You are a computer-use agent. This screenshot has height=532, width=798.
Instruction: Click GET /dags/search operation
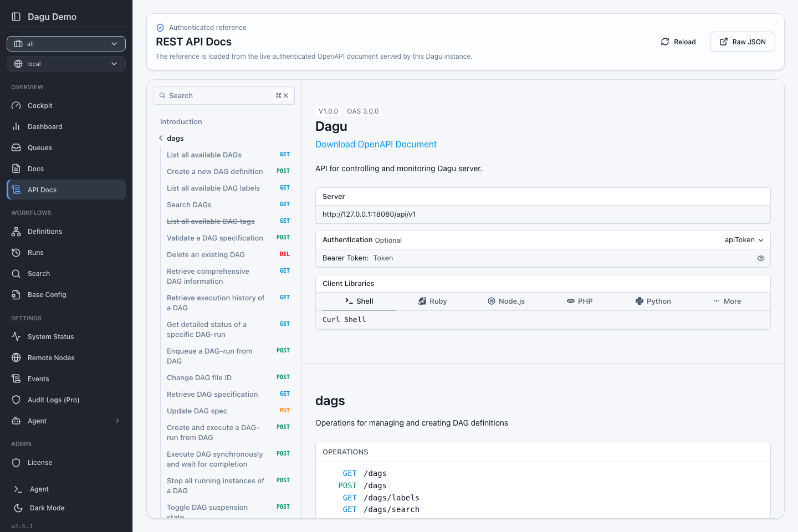tap(381, 510)
